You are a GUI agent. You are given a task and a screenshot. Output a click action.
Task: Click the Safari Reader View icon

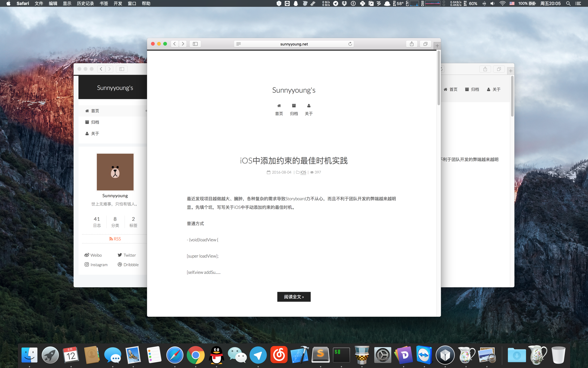point(239,44)
